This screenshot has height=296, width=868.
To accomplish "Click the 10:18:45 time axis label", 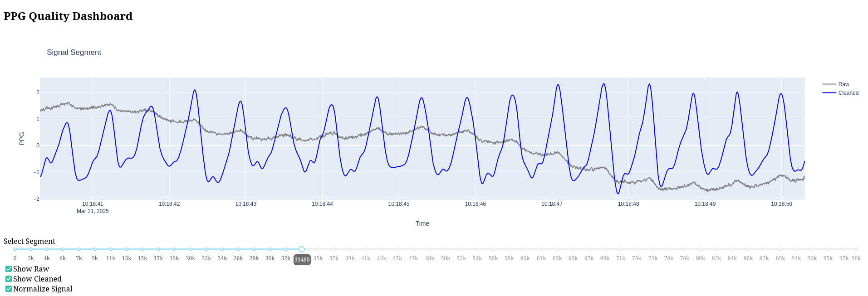I will pos(399,204).
